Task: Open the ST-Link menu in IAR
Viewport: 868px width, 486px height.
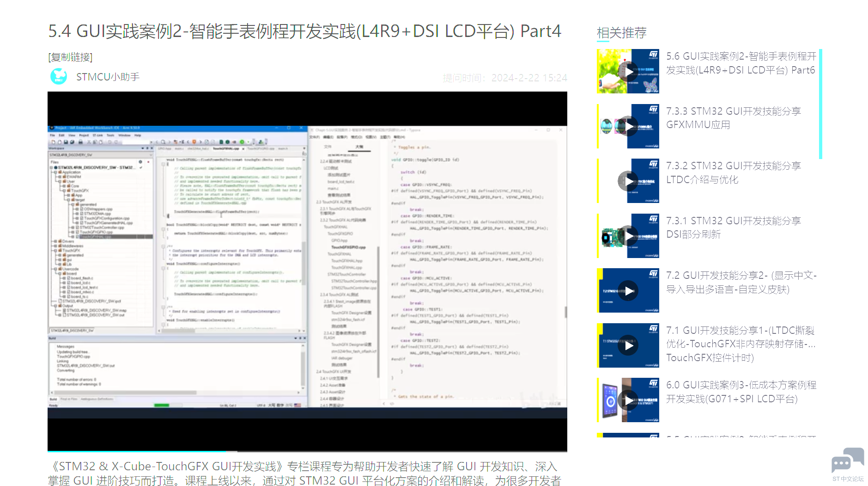Action: click(x=97, y=135)
